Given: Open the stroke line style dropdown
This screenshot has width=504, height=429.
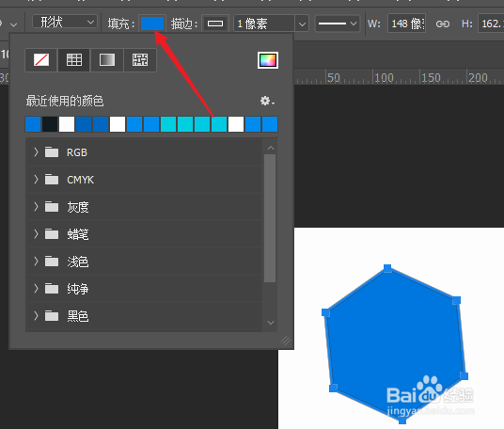Looking at the screenshot, I should click(x=338, y=24).
